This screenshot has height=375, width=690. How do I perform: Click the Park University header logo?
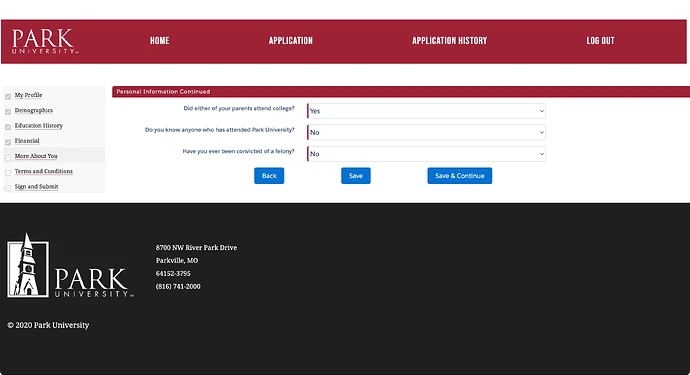coord(44,41)
